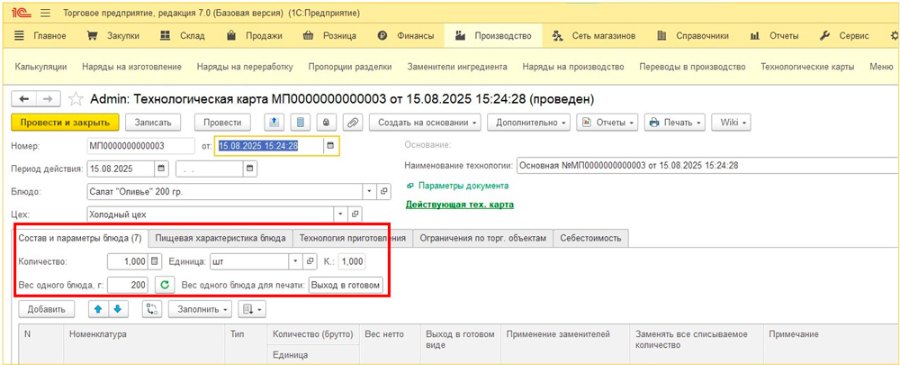
Task: Switch to Себестоимость tab
Action: (x=591, y=238)
